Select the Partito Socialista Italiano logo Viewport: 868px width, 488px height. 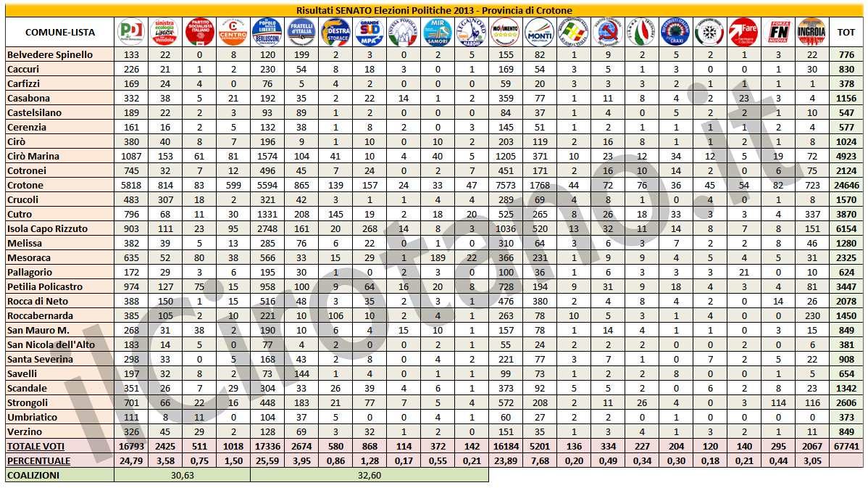point(199,32)
